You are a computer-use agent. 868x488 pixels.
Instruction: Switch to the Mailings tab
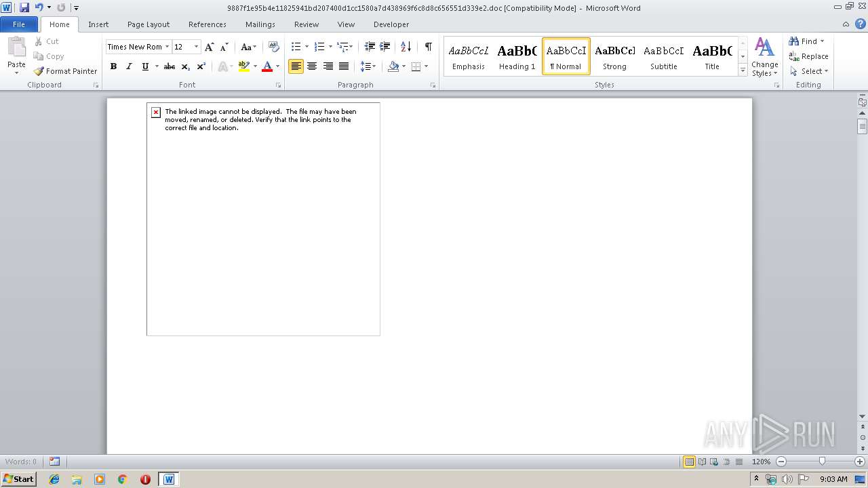tap(260, 24)
